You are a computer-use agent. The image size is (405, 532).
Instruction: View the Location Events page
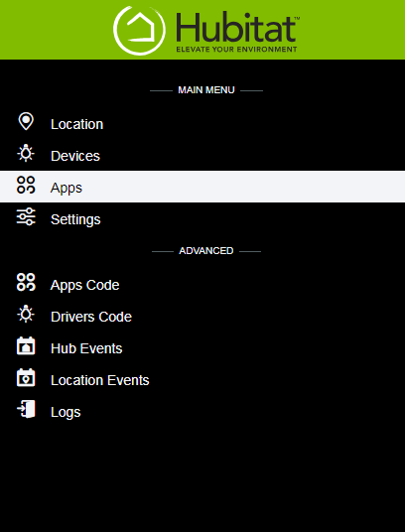pos(202,380)
